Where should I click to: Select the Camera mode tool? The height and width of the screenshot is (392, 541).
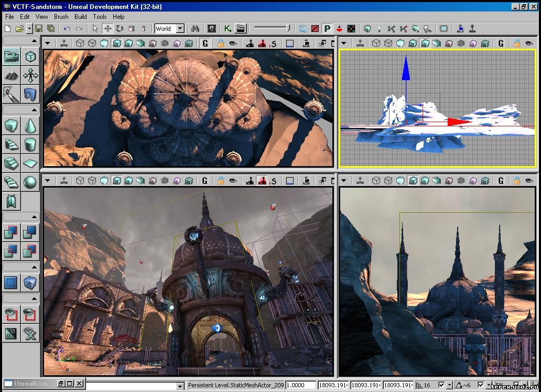click(12, 56)
